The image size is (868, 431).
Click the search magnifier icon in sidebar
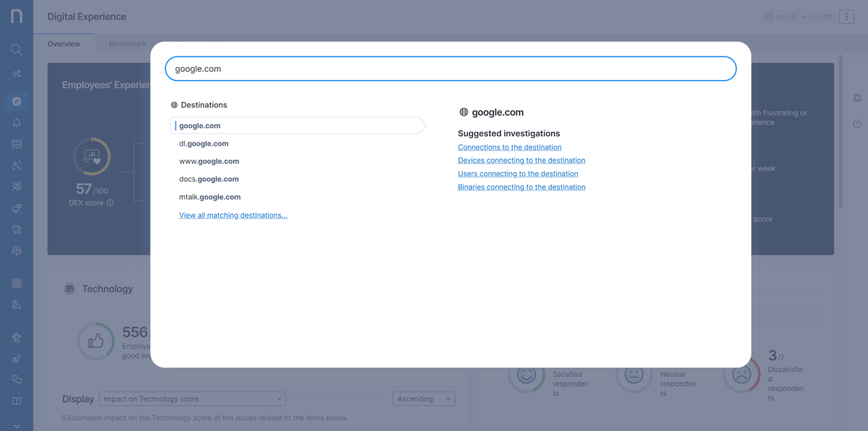tap(16, 49)
